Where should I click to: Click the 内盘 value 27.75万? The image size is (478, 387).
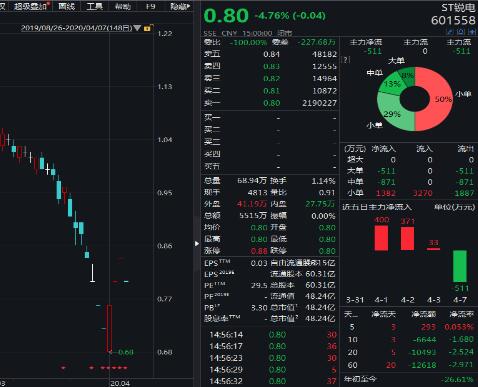tap(320, 204)
